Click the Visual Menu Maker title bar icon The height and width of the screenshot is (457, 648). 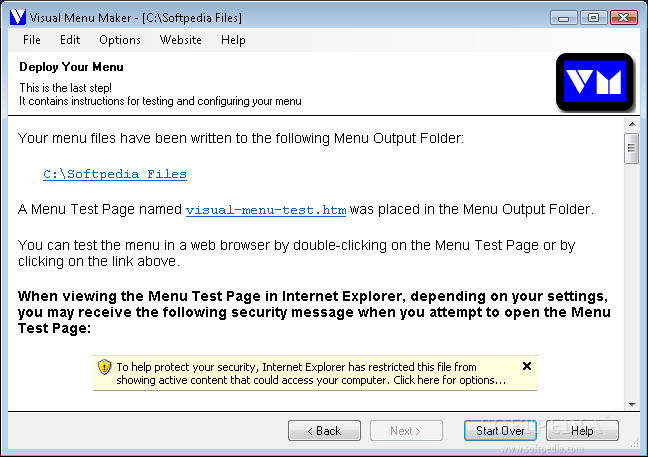coord(18,17)
